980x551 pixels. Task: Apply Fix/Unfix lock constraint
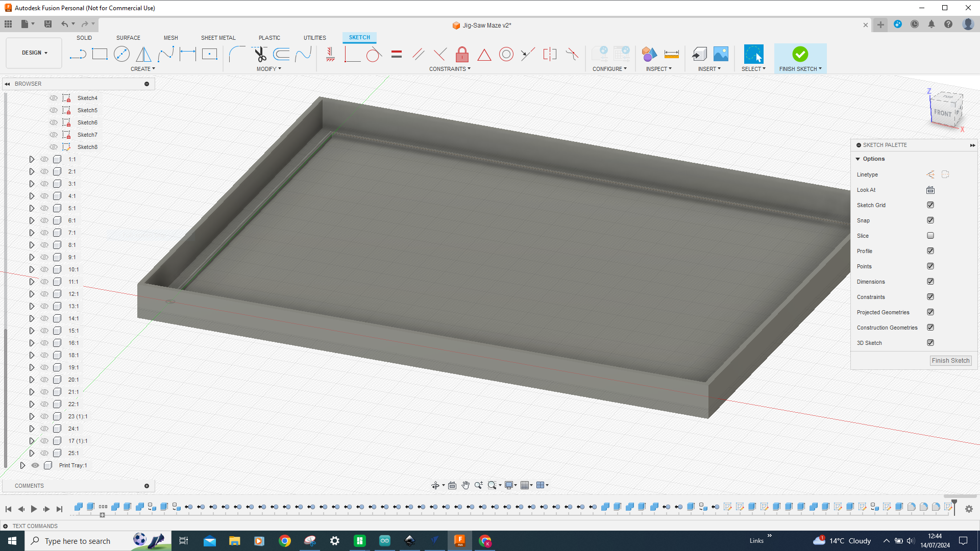coord(462,54)
